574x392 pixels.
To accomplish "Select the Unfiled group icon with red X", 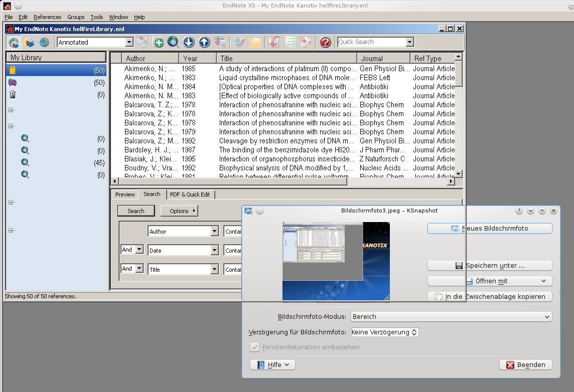I will pos(13,83).
